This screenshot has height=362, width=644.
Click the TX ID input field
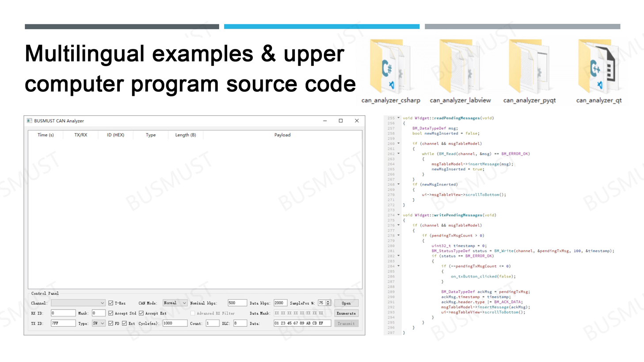(63, 324)
